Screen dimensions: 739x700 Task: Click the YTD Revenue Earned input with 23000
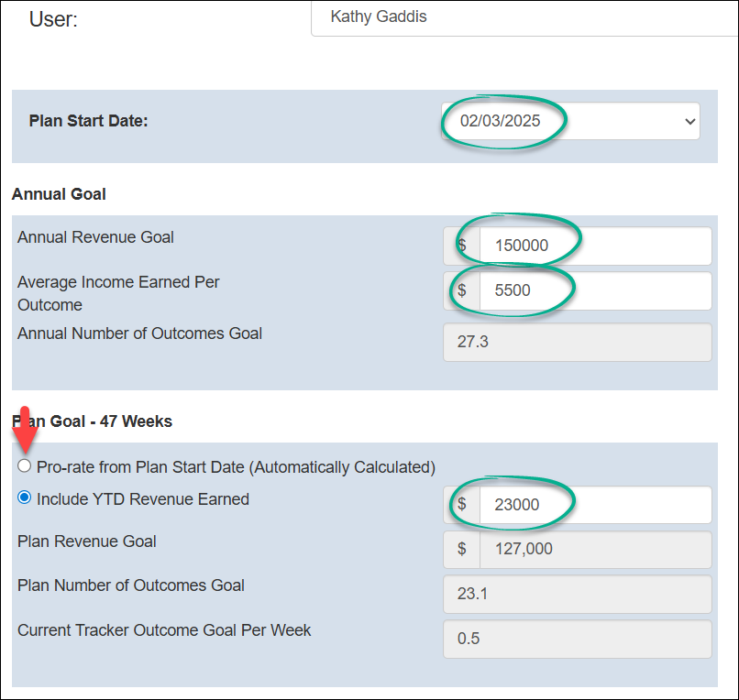(x=594, y=505)
